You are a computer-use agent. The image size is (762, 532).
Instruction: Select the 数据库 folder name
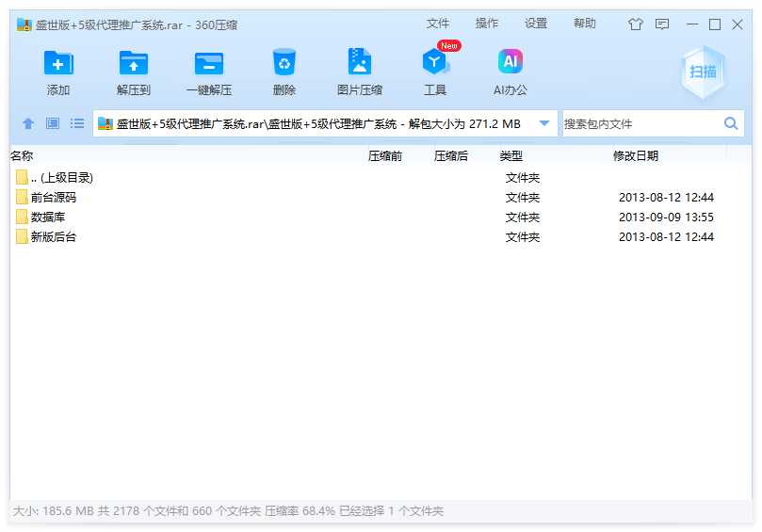tap(48, 218)
